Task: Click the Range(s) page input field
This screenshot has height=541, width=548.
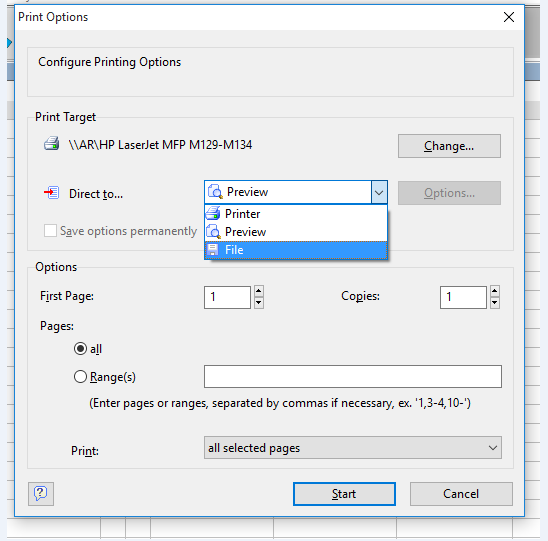Action: (353, 376)
